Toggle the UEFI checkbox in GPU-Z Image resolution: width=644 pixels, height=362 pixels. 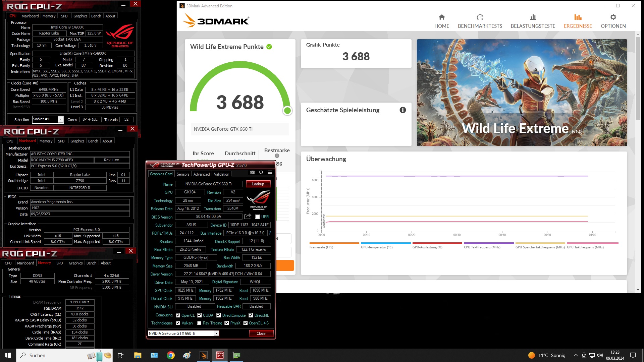click(x=258, y=217)
